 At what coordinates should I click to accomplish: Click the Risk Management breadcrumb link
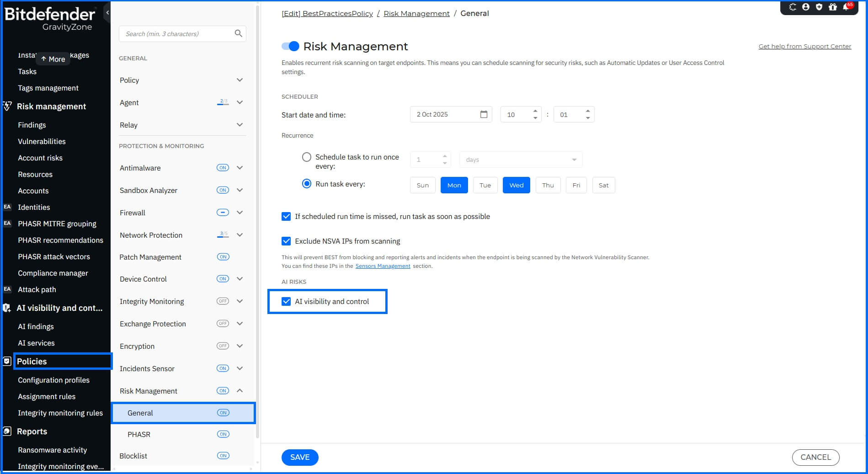pos(417,13)
